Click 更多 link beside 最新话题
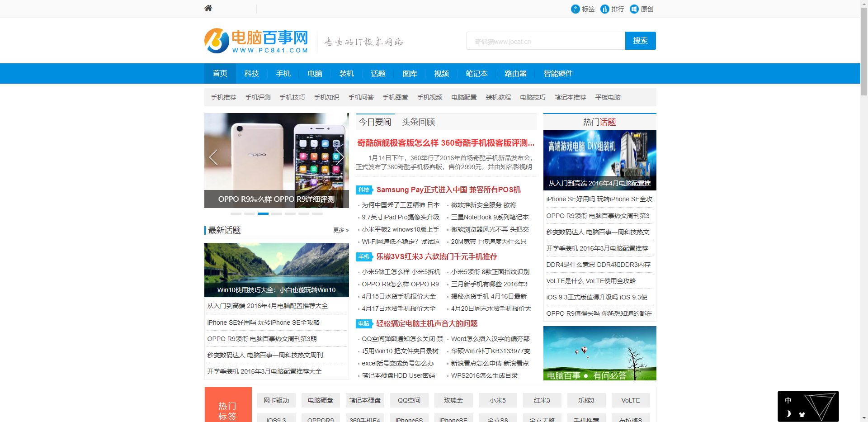 coord(341,230)
